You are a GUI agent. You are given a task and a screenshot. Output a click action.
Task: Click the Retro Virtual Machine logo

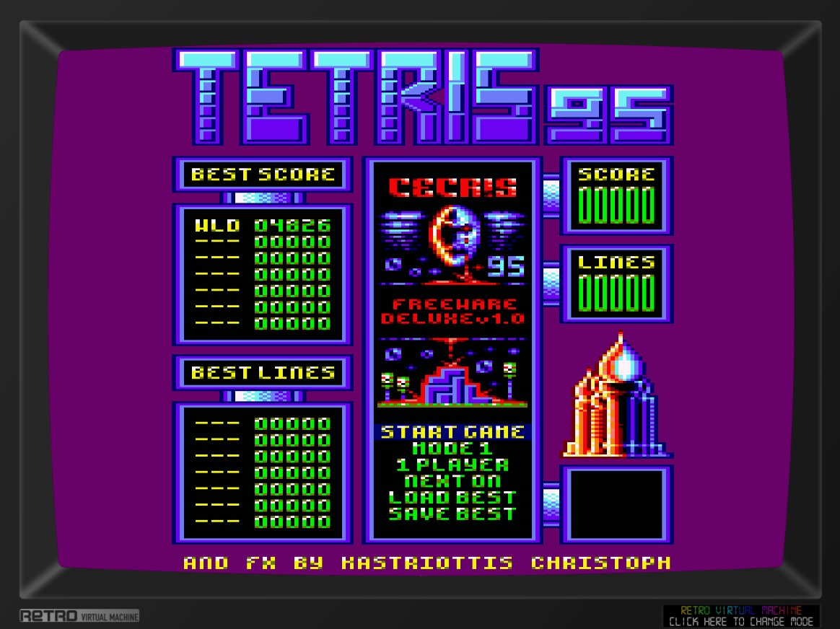(x=79, y=616)
